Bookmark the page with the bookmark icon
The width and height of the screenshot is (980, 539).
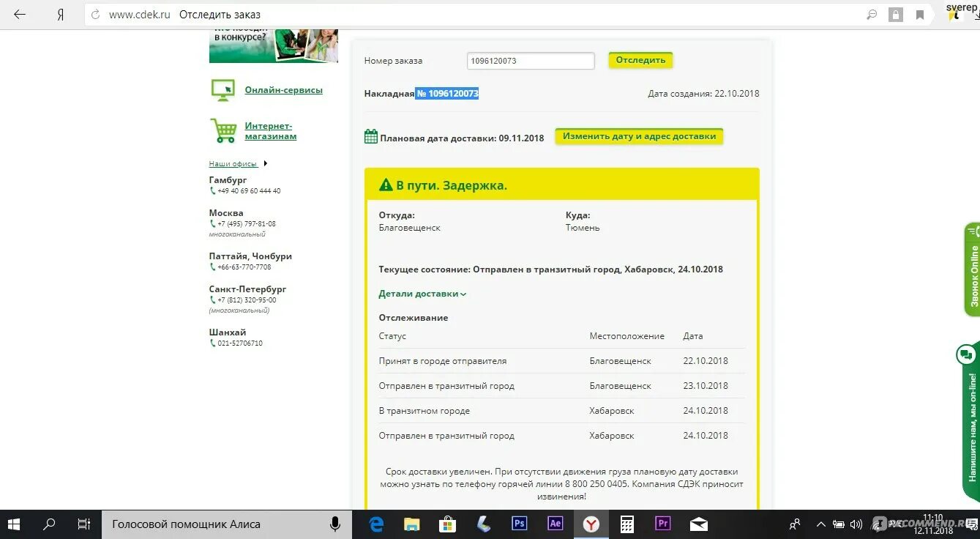tap(920, 15)
